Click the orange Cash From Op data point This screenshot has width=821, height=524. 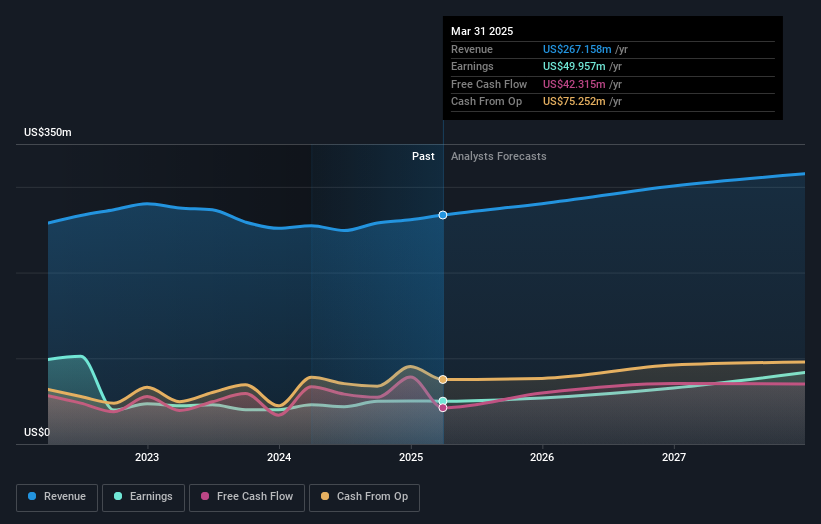pyautogui.click(x=443, y=380)
